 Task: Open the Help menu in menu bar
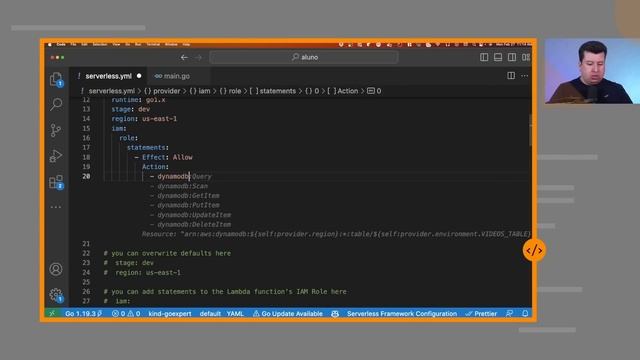click(x=186, y=44)
